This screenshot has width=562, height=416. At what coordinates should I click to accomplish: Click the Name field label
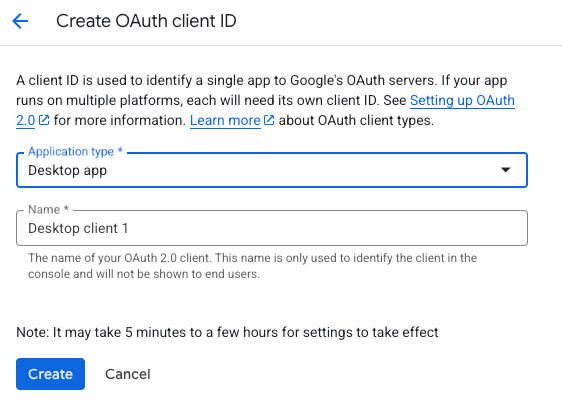[48, 209]
